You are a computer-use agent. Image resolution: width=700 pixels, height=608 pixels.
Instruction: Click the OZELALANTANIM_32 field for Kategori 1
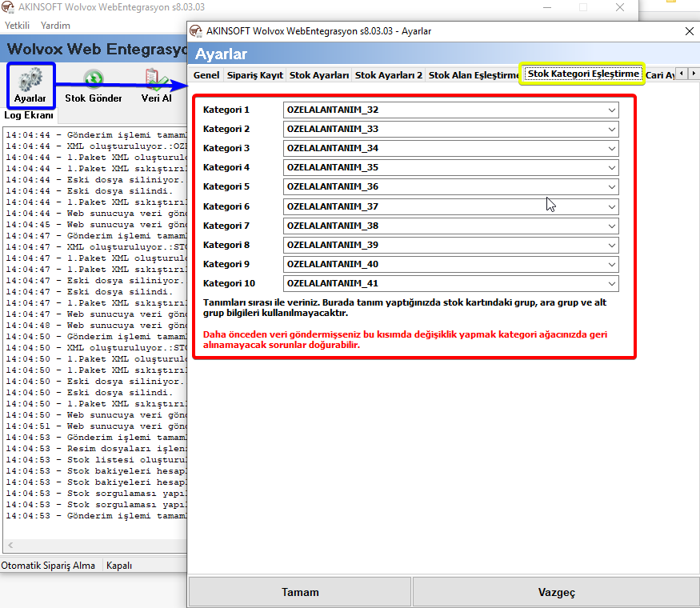coord(451,110)
